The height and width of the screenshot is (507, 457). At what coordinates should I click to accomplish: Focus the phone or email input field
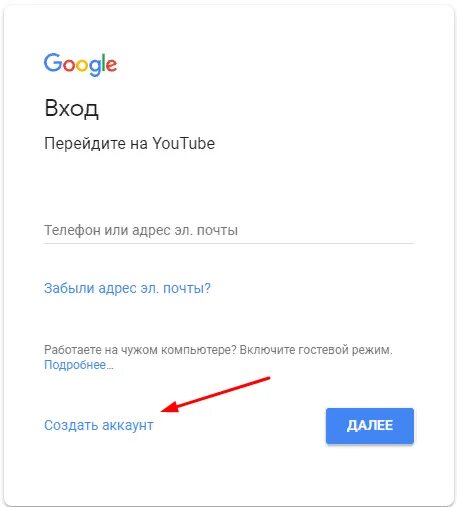click(229, 230)
